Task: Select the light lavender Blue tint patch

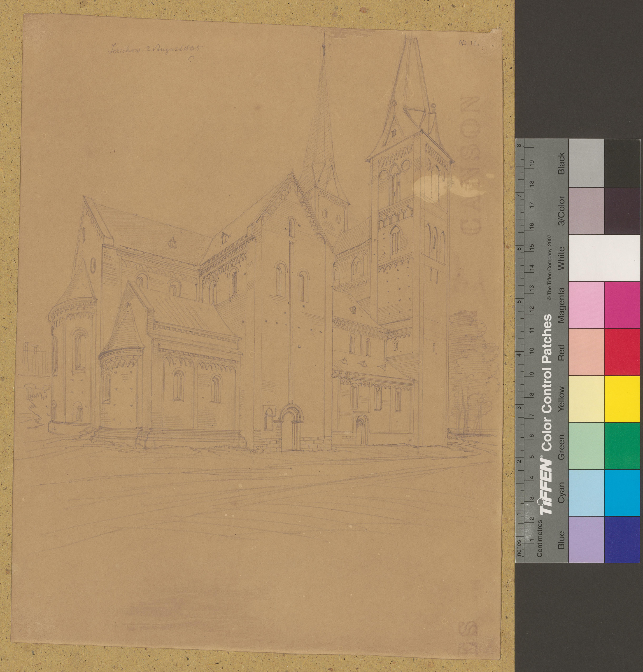Action: [x=586, y=539]
